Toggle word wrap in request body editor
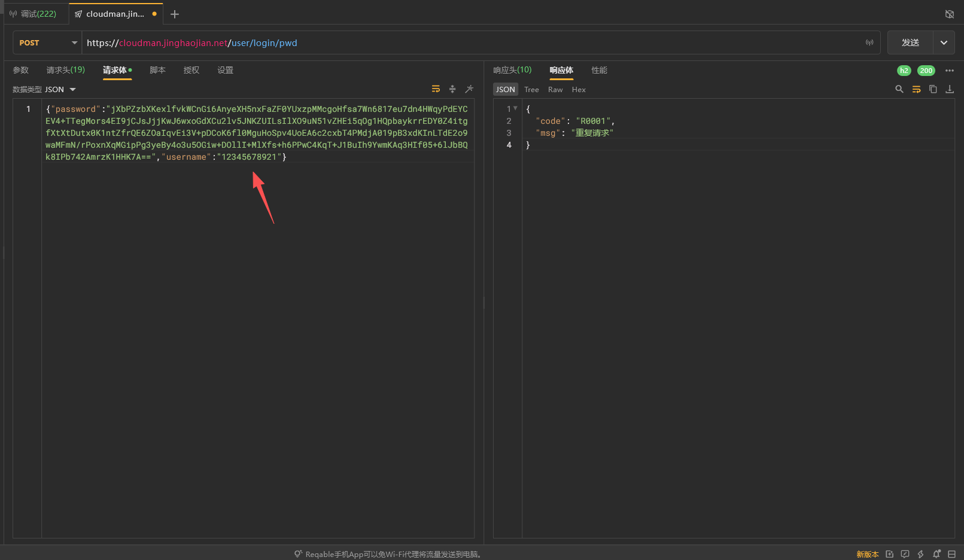Image resolution: width=964 pixels, height=560 pixels. click(436, 89)
